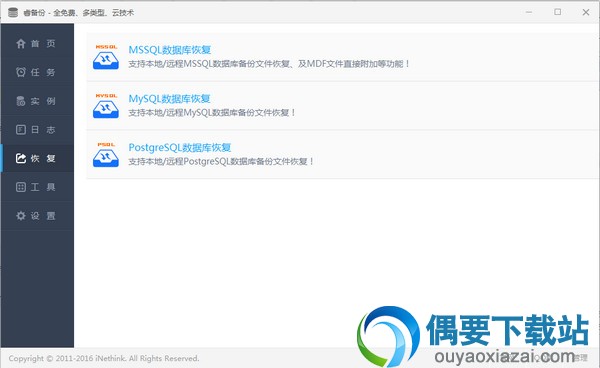600x368 pixels.
Task: Open MySQL数据库恢复 link
Action: (x=169, y=99)
